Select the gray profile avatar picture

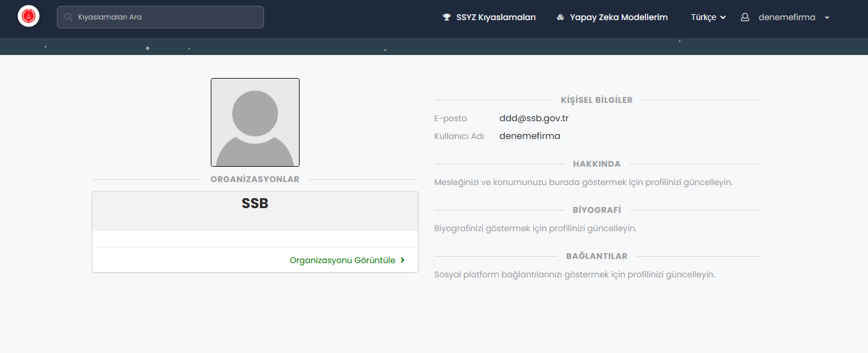pos(255,122)
